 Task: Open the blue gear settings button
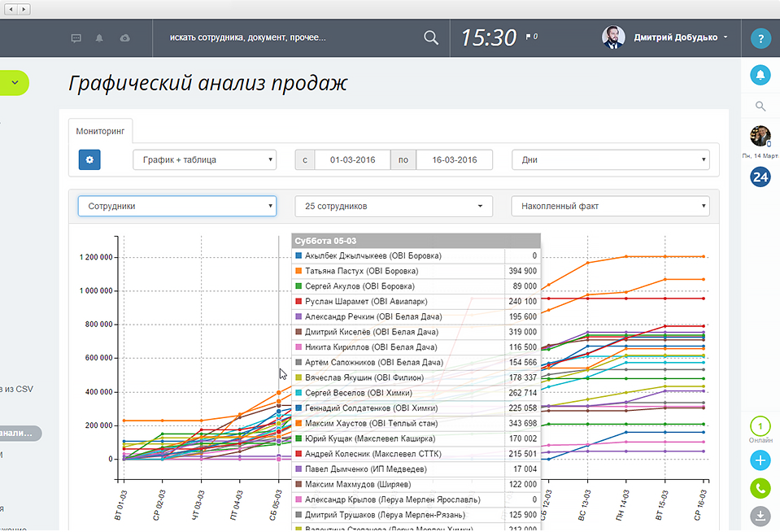(89, 159)
